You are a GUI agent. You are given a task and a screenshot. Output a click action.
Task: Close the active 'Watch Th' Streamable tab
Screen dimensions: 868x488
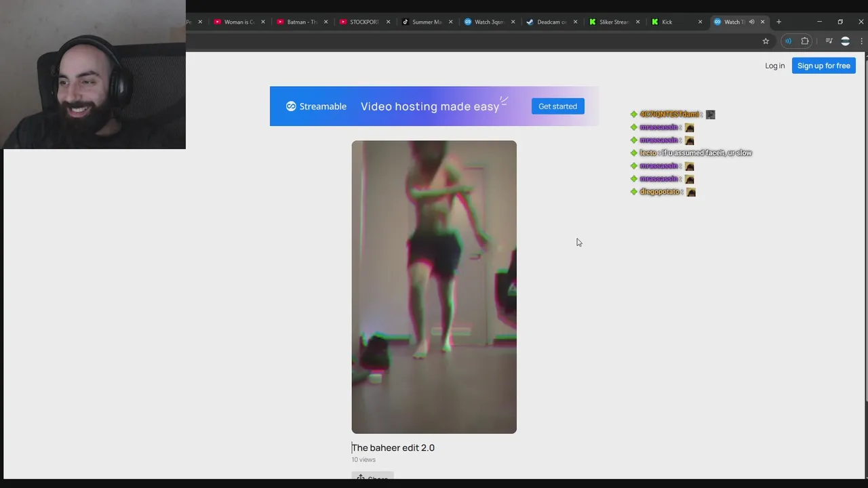click(762, 22)
